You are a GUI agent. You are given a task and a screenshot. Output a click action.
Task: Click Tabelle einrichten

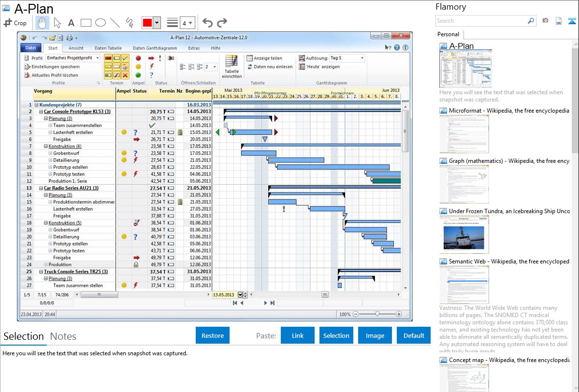[x=232, y=67]
